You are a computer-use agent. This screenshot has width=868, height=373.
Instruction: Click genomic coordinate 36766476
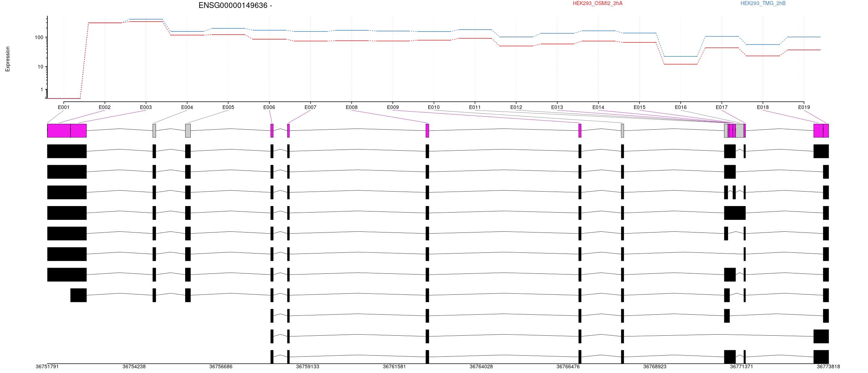click(568, 366)
